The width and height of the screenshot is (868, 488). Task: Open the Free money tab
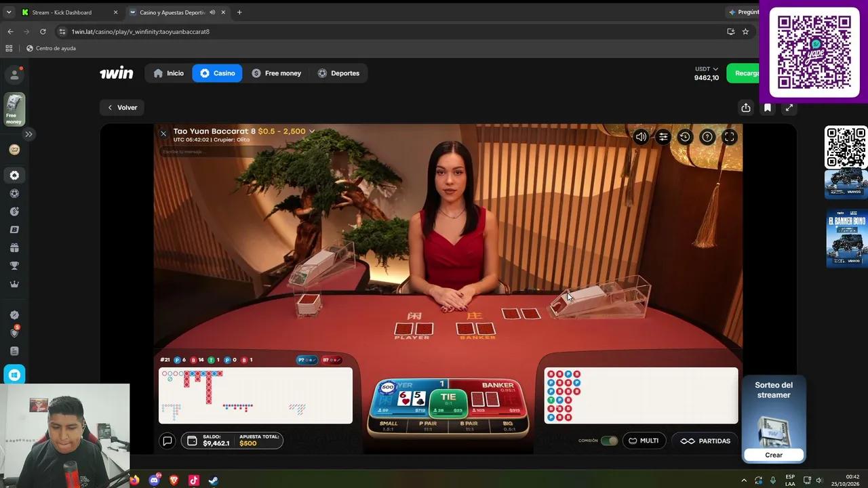pos(276,73)
